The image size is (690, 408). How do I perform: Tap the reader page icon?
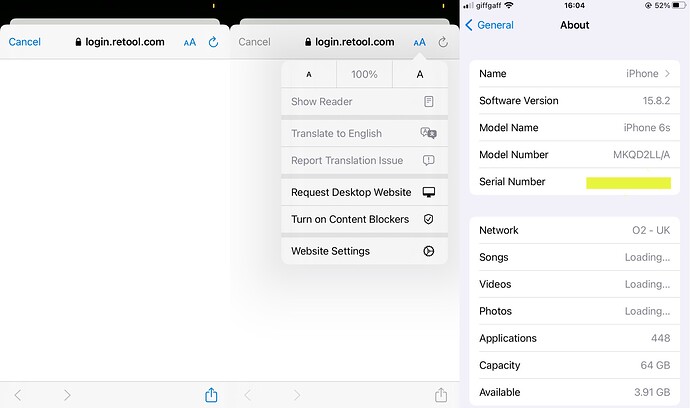[x=429, y=102]
